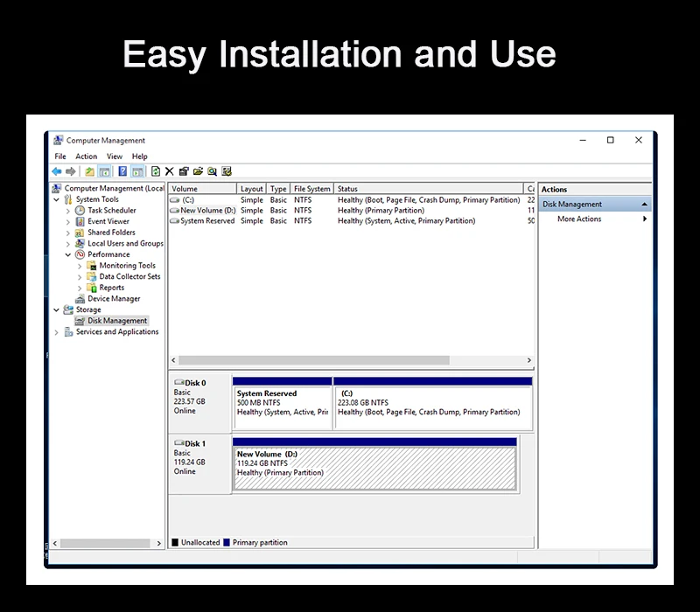The width and height of the screenshot is (700, 612).
Task: Click the console tree scroll left arrow
Action: (x=55, y=543)
